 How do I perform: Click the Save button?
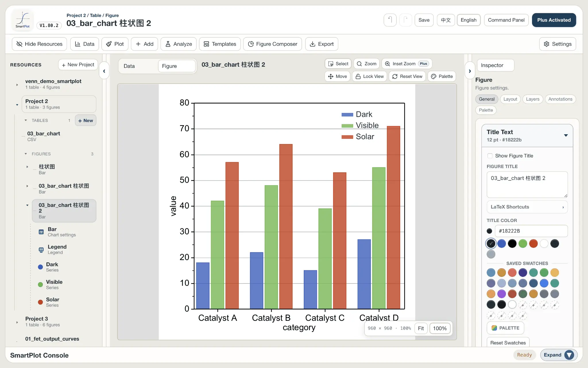(424, 20)
